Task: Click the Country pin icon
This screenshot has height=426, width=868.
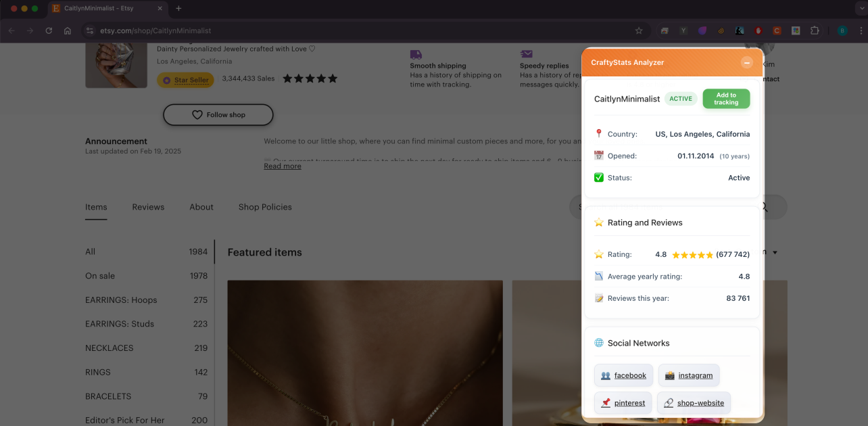Action: pyautogui.click(x=598, y=134)
